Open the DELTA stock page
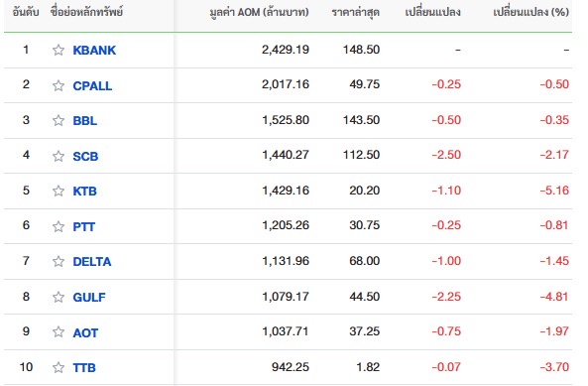This screenshot has width=588, height=386. click(x=92, y=261)
